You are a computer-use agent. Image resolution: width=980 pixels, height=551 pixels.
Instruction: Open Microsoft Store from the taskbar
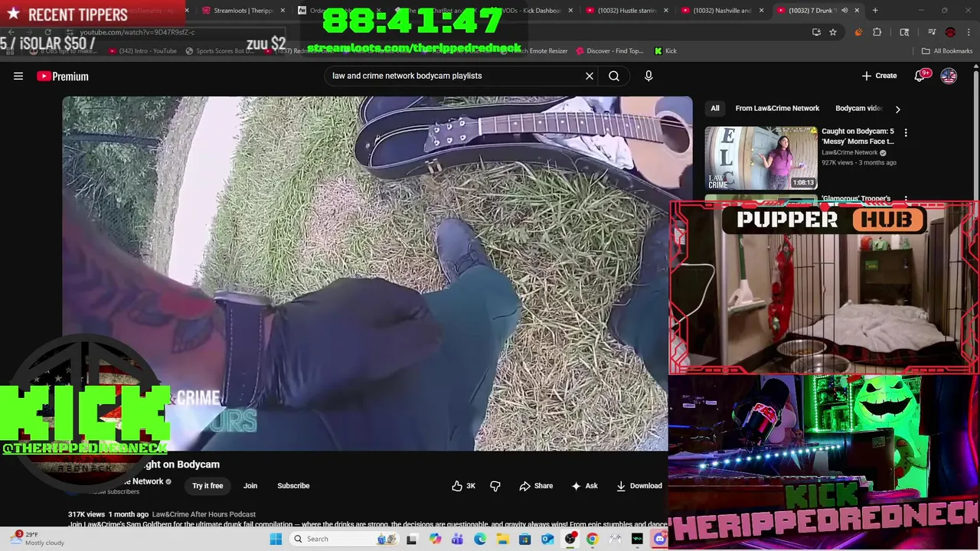tap(525, 539)
